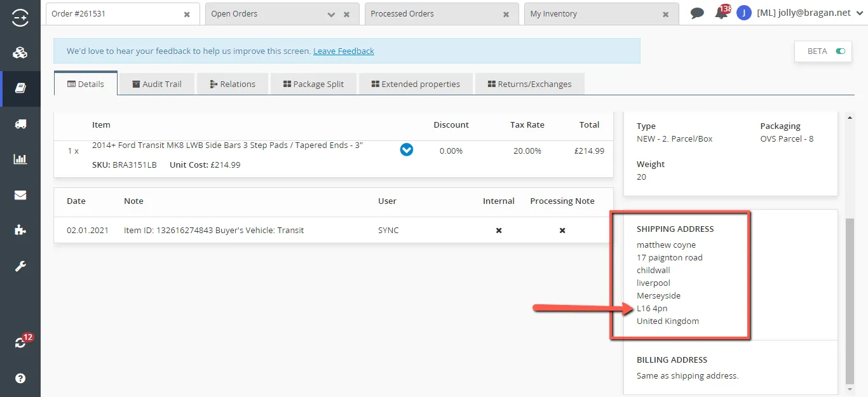Switch to the Open Orders tab
868x397 pixels.
coord(283,13)
